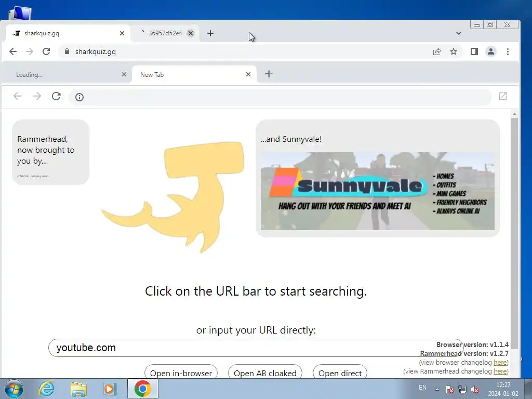Click the padlock site info icon
This screenshot has width=532, height=399.
(67, 51)
